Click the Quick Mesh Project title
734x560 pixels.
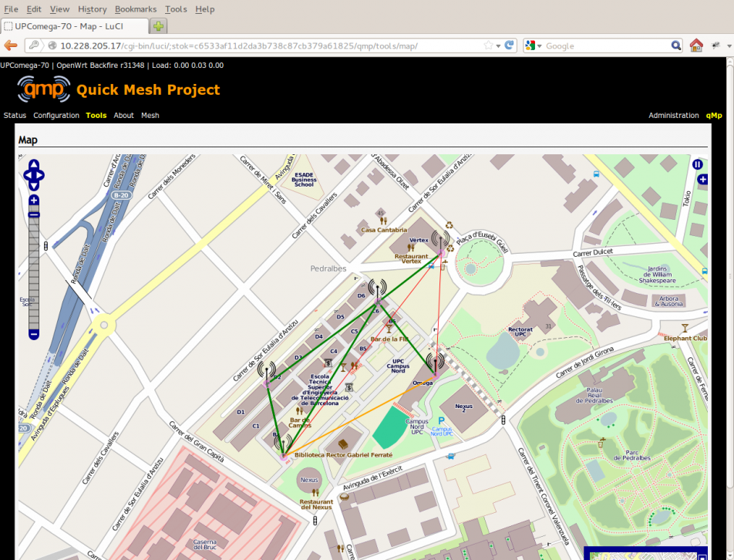148,89
